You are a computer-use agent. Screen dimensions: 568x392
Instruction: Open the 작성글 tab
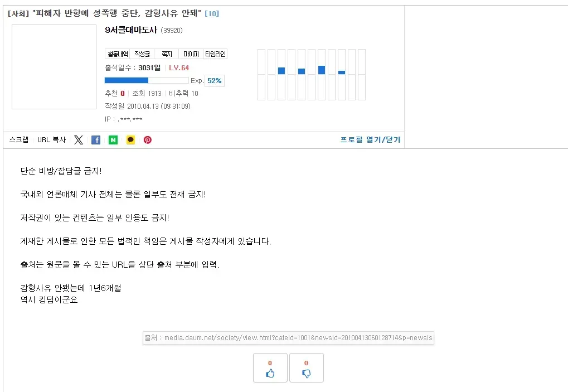click(142, 54)
